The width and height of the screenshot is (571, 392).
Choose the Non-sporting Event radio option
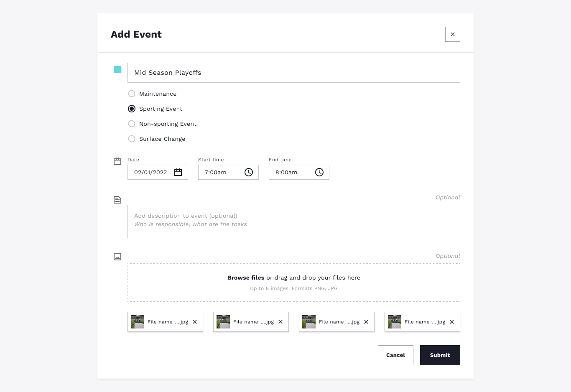132,124
